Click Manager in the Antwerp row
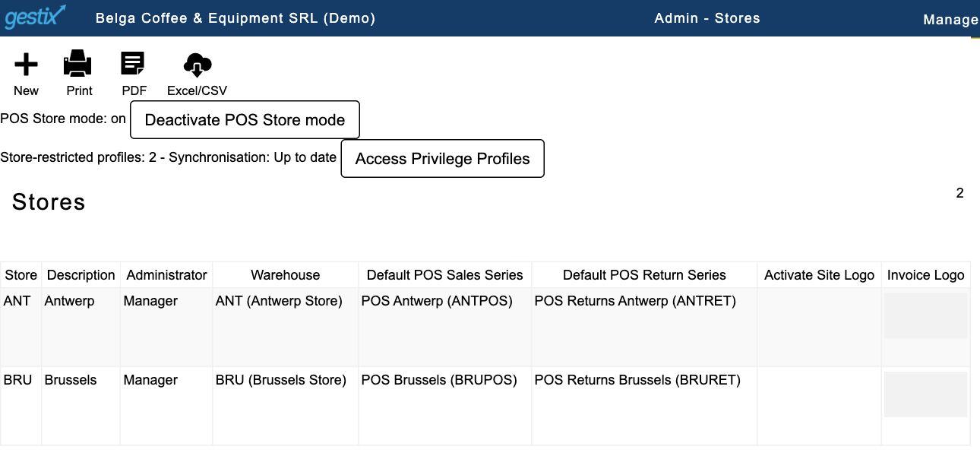This screenshot has width=980, height=456. [150, 301]
